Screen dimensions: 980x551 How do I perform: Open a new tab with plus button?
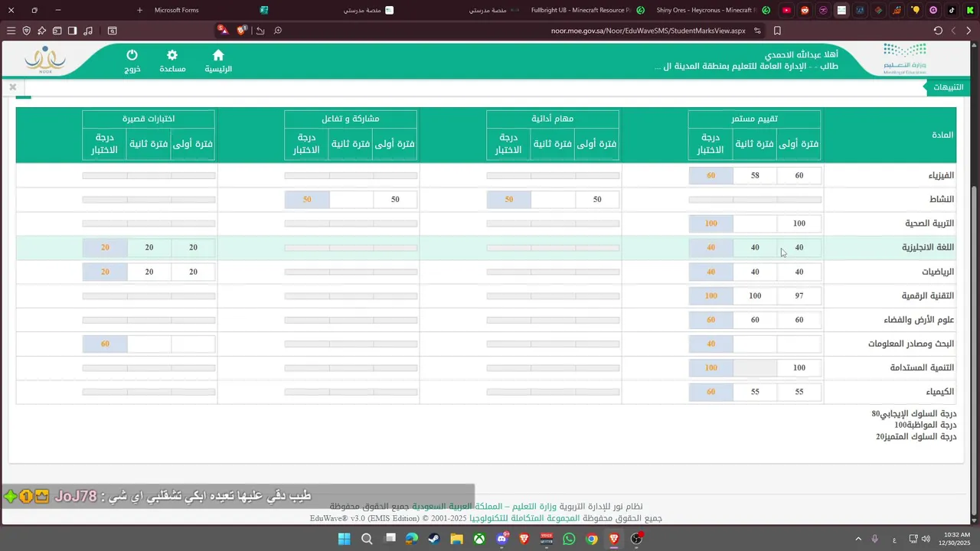139,10
